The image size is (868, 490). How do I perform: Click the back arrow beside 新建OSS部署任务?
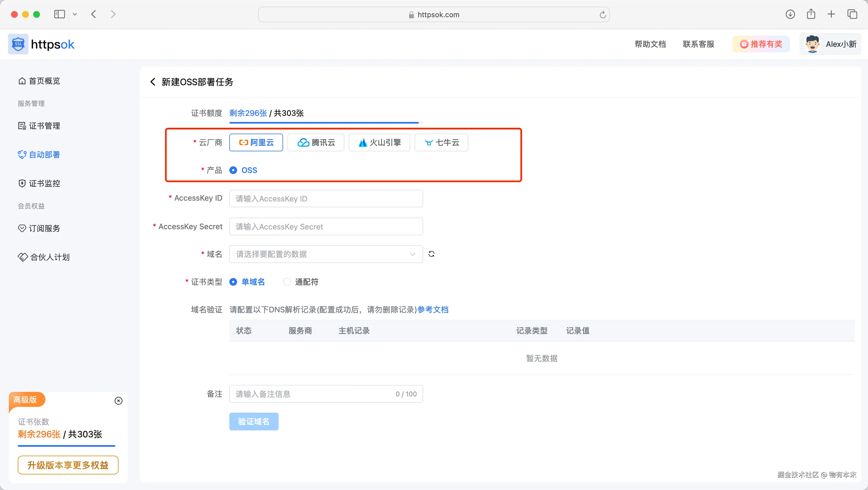coord(153,82)
